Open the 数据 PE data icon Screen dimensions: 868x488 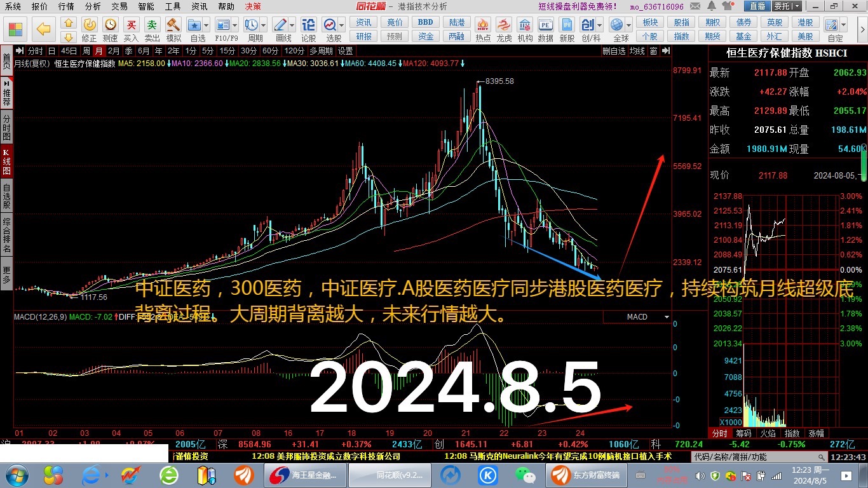tap(545, 24)
